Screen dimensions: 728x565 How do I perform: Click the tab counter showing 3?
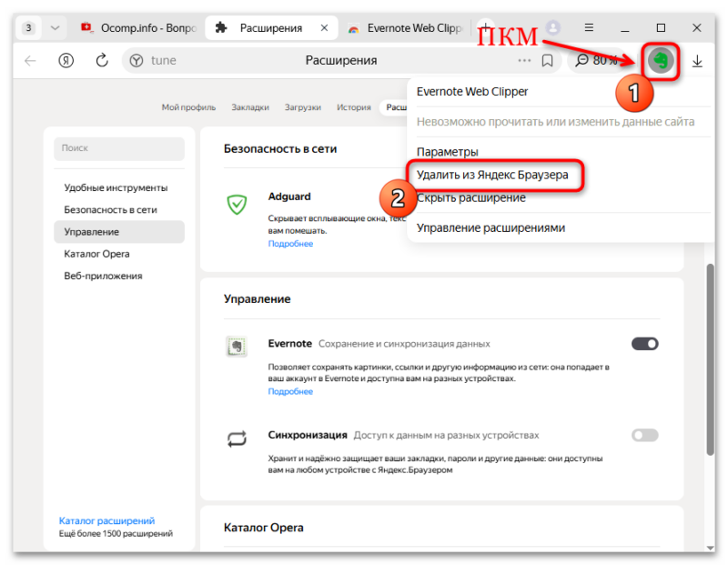point(29,28)
